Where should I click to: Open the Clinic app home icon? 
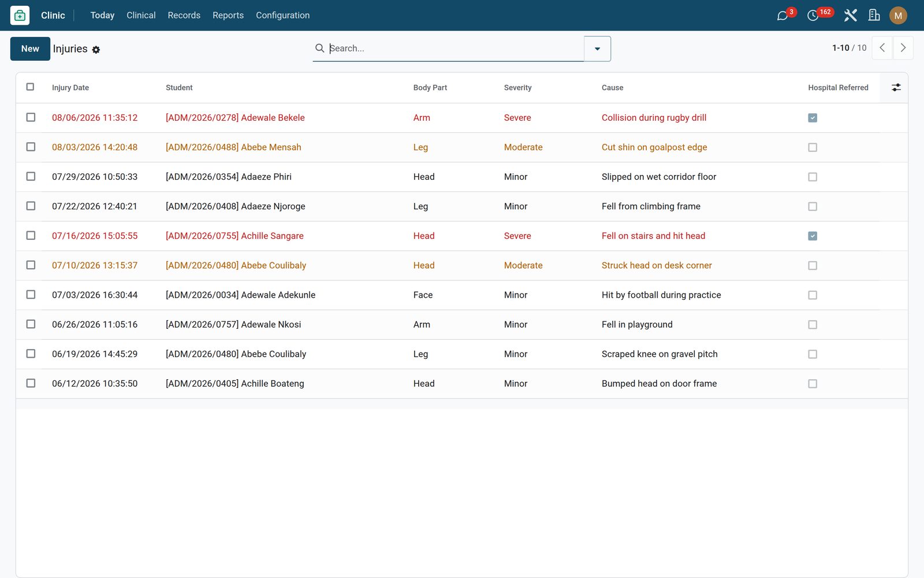click(20, 15)
